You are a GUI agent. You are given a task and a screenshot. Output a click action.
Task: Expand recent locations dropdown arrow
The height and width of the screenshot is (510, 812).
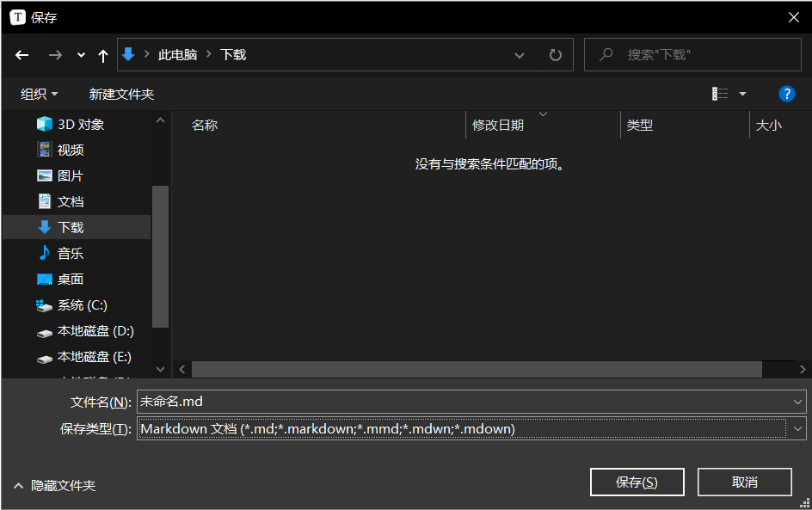point(81,55)
